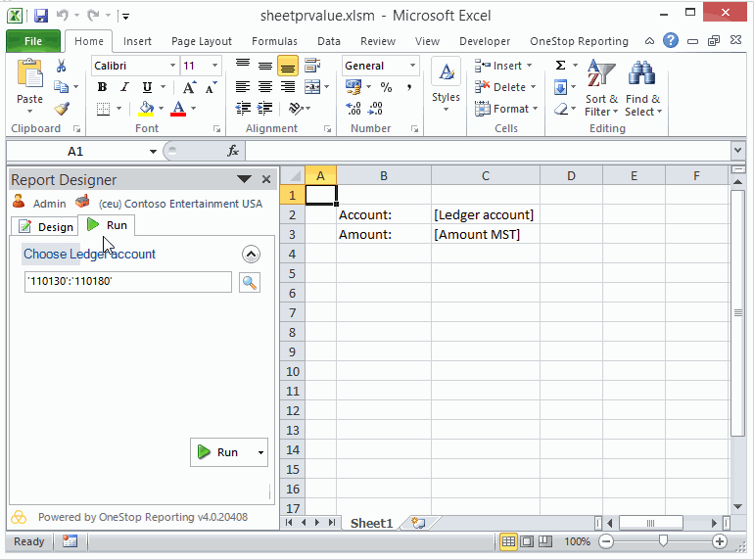The image size is (754, 560).
Task: Click the Save icon in Quick Access Toolbar
Action: pyautogui.click(x=41, y=16)
